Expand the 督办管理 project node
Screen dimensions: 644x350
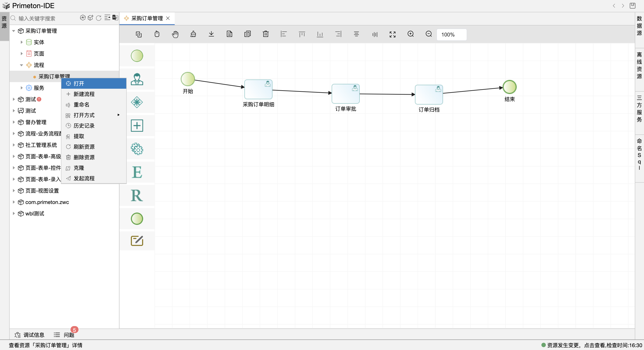(14, 122)
